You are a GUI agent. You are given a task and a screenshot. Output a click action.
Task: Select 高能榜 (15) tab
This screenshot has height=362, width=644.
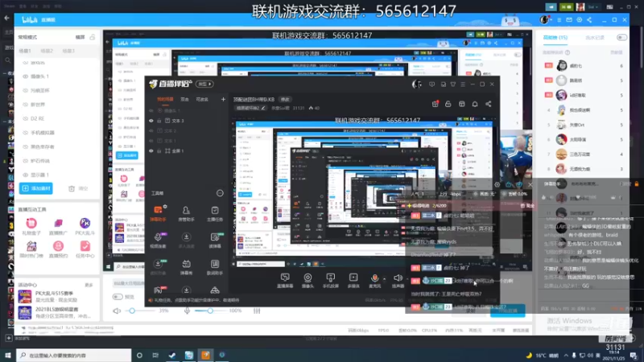pos(555,37)
